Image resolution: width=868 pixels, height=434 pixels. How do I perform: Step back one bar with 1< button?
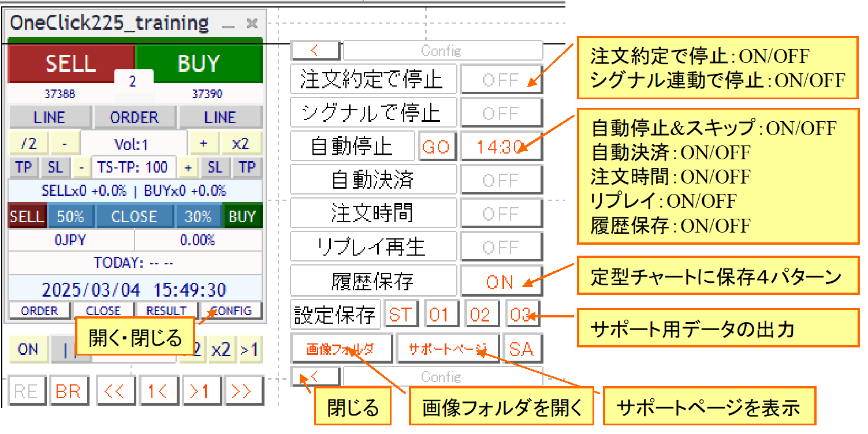point(158,391)
